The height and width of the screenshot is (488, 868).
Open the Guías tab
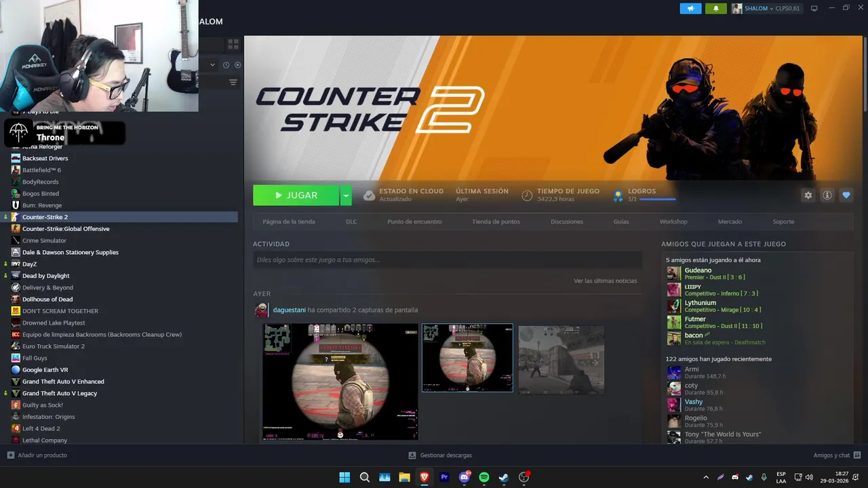point(621,222)
